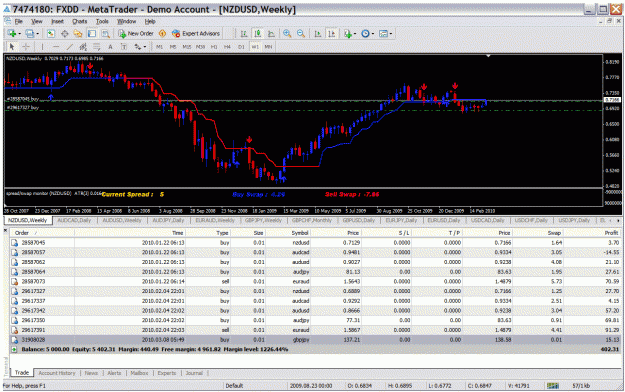This screenshot has width=625, height=392.
Task: Switch to GBPCHF,Monthly chart tab
Action: 312,220
